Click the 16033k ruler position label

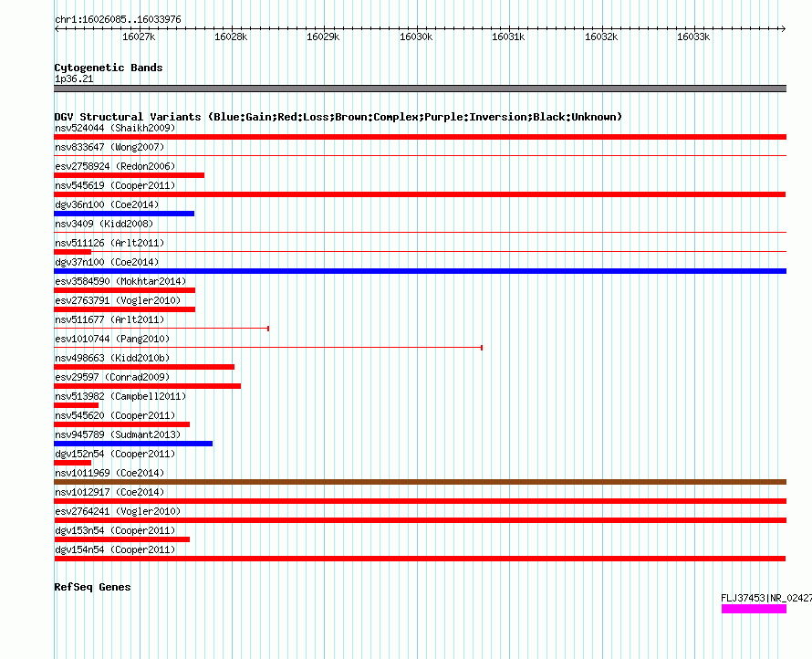tap(693, 37)
